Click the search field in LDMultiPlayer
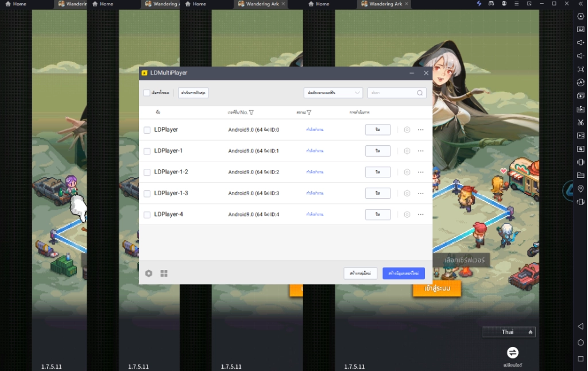This screenshot has height=371, width=588. tap(394, 92)
